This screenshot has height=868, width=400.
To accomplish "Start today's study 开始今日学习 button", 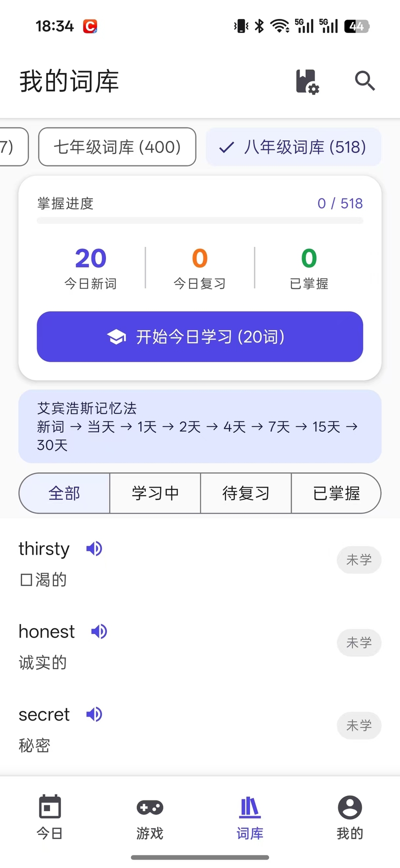I will (200, 337).
